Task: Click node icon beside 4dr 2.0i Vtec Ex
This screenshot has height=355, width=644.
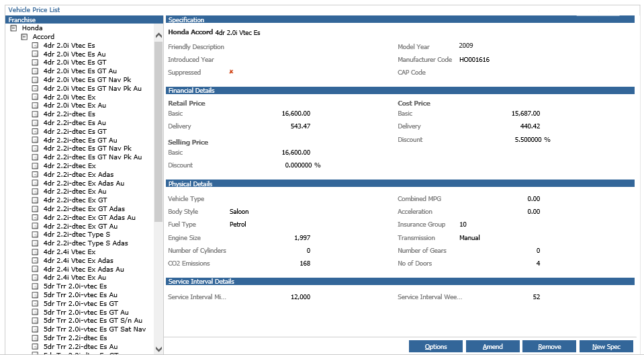Action: click(x=36, y=97)
